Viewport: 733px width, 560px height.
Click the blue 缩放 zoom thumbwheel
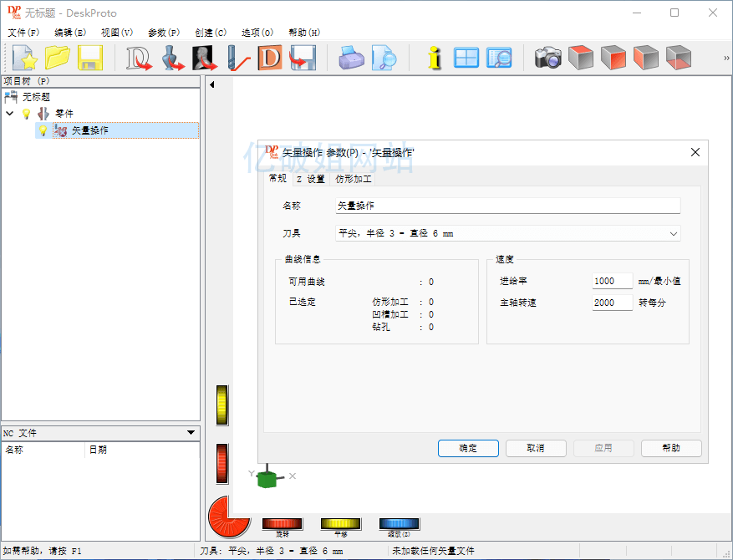pos(399,524)
